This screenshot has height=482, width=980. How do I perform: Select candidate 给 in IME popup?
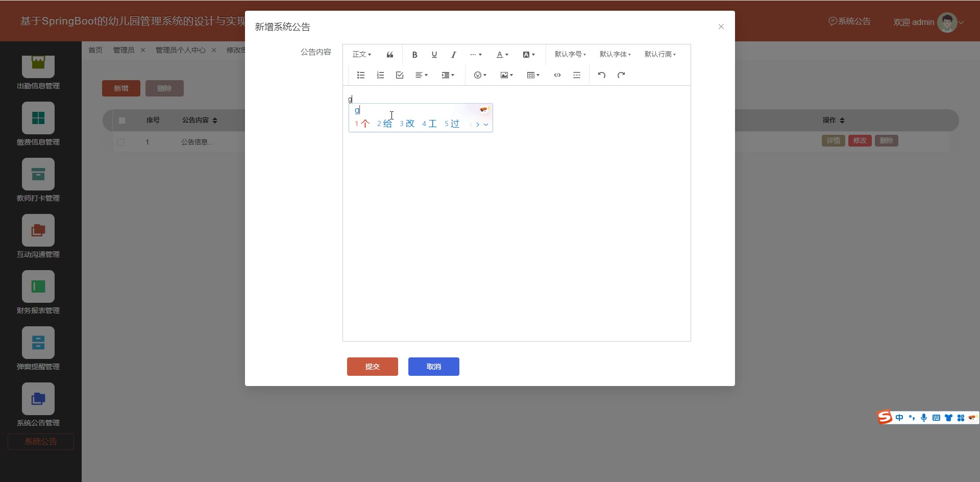click(385, 124)
